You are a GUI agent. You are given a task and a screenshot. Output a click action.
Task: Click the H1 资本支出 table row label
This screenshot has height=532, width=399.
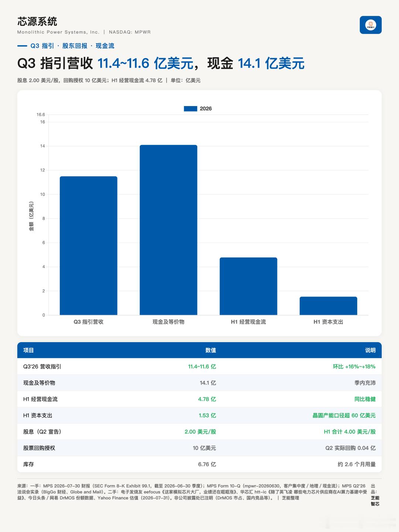38,415
